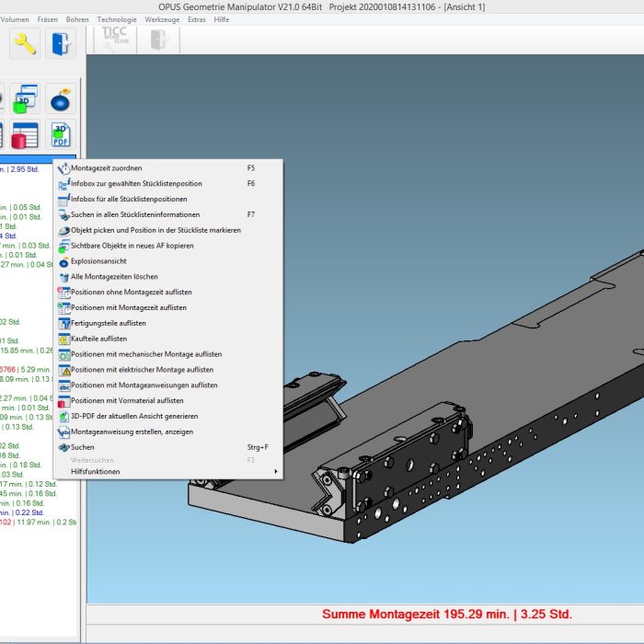
Task: Choose Alle Montagezeiten löschen
Action: (168, 277)
